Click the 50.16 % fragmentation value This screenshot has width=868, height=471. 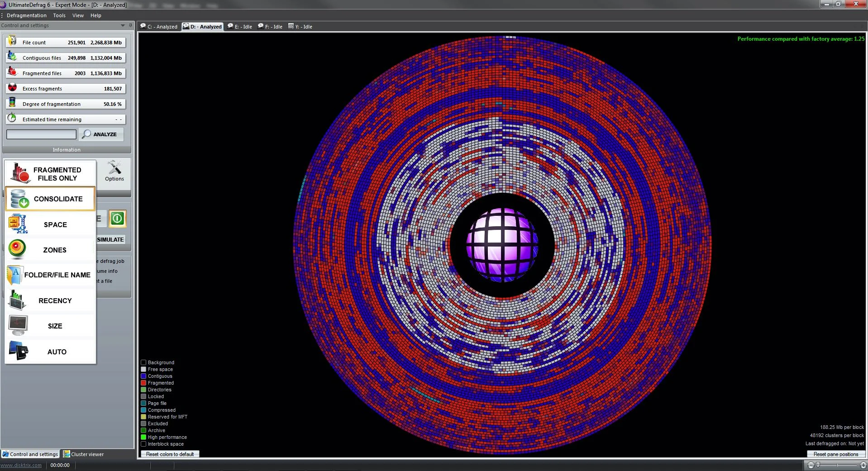tap(112, 104)
